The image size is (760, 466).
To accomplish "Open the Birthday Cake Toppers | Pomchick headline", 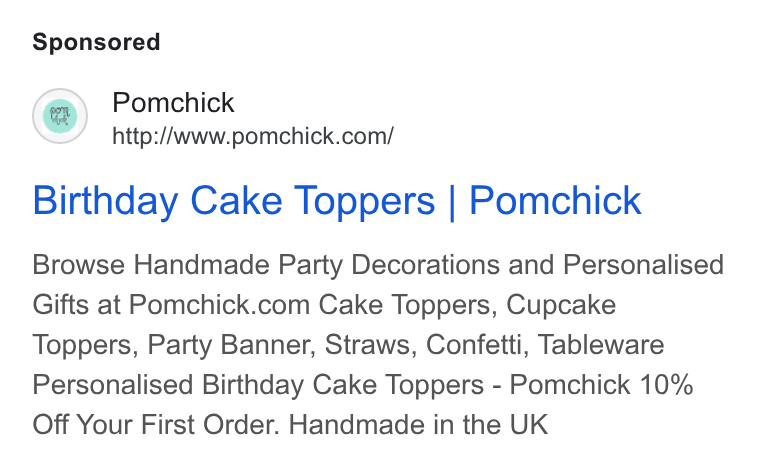I will point(337,200).
